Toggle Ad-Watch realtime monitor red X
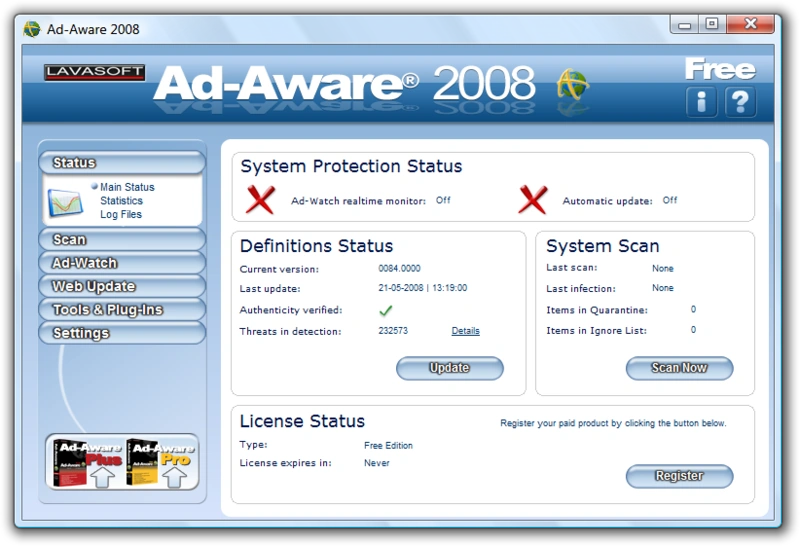This screenshot has width=800, height=546. [x=260, y=200]
